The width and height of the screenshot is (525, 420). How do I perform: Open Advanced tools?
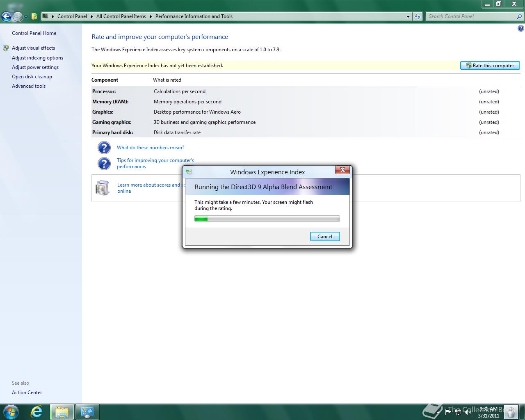pyautogui.click(x=29, y=86)
